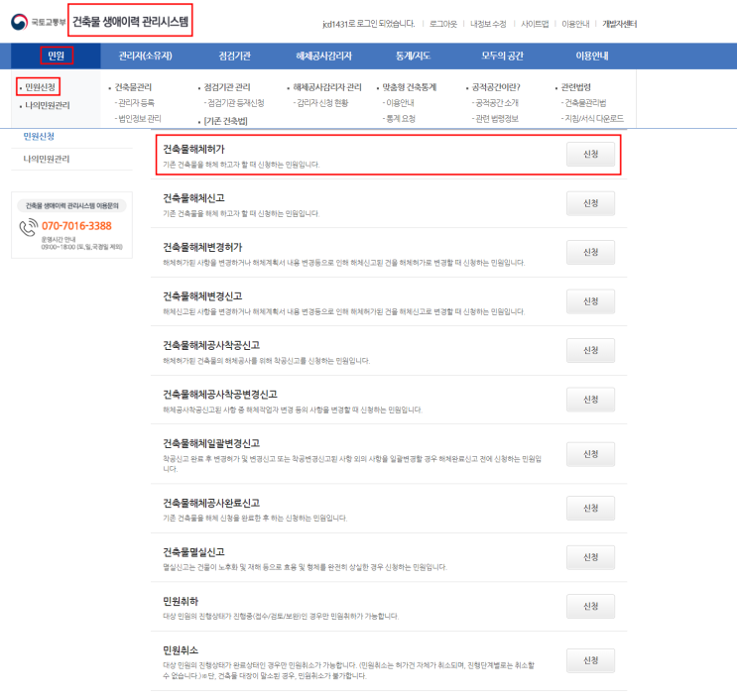Click 신청 button for 건축물멸실신고
Viewport: 737px width, 700px height.
pos(590,557)
